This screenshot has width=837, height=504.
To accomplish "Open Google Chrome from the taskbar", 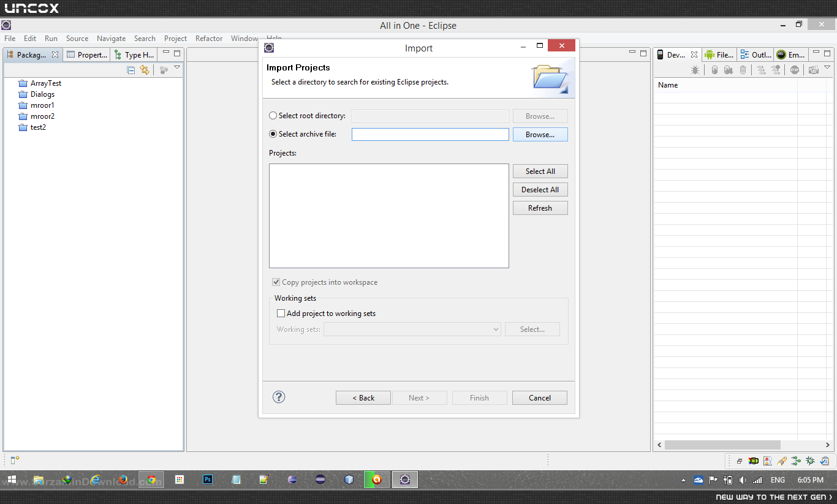I will 151,480.
